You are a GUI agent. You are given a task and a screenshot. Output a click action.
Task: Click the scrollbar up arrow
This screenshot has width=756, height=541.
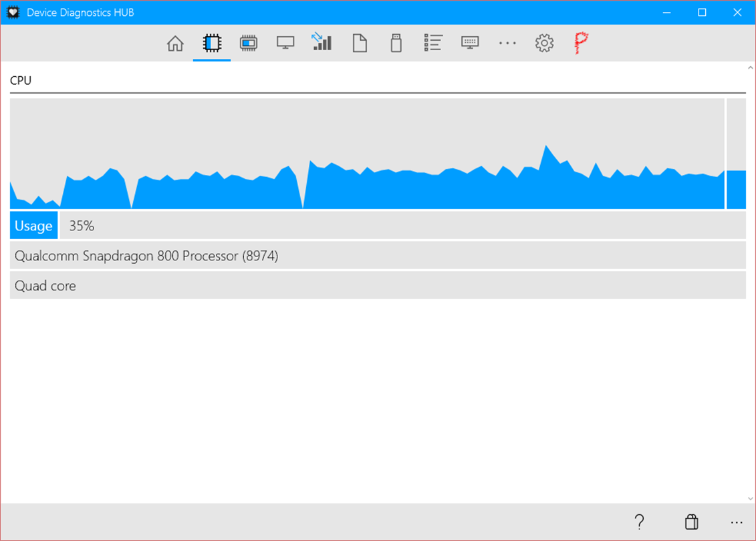(x=750, y=68)
